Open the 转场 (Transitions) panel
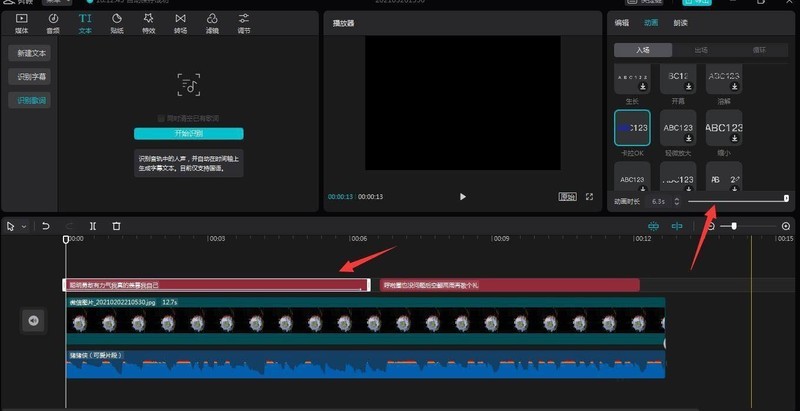Viewport: 800px width, 411px height. pyautogui.click(x=180, y=23)
